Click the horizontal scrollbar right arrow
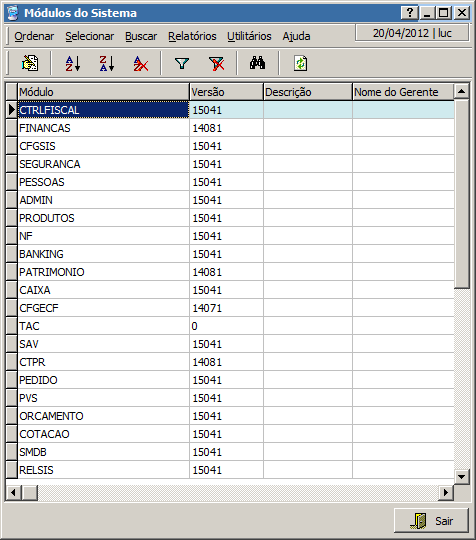 point(446,492)
